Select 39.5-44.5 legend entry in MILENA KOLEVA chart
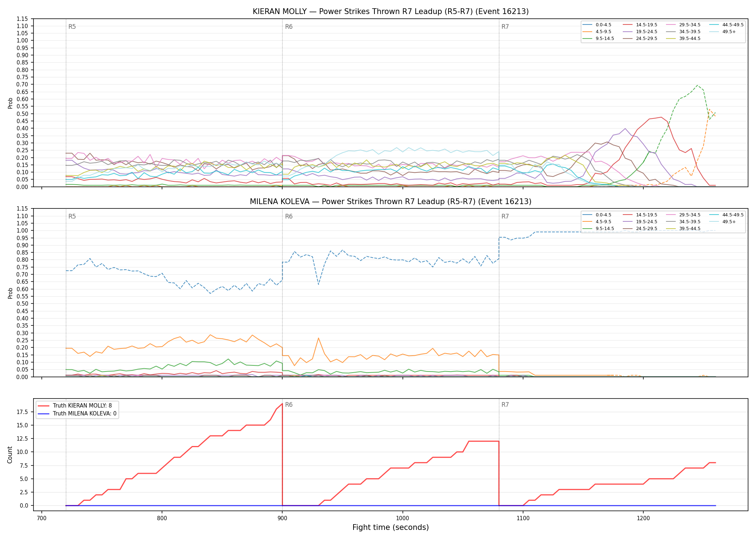756x540 pixels. click(x=683, y=229)
